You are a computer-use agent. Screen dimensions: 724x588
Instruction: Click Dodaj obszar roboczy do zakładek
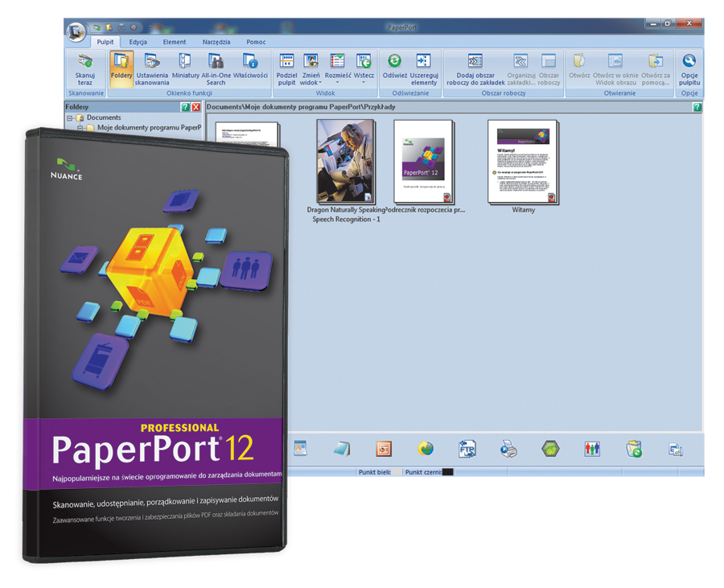coord(475,67)
